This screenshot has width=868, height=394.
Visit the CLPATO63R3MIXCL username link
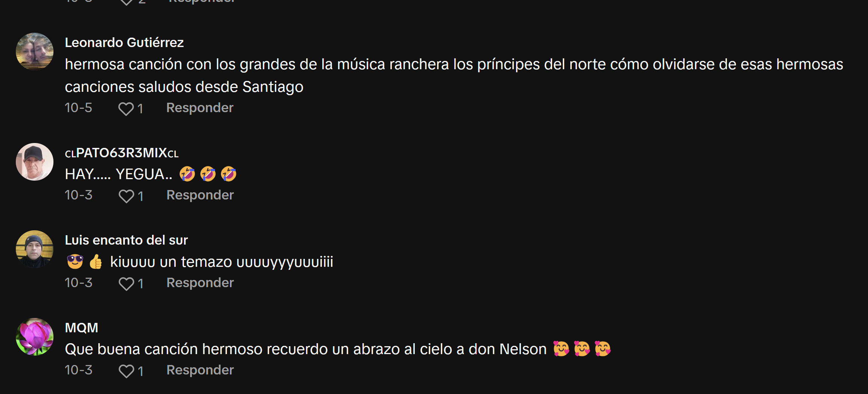click(x=122, y=153)
